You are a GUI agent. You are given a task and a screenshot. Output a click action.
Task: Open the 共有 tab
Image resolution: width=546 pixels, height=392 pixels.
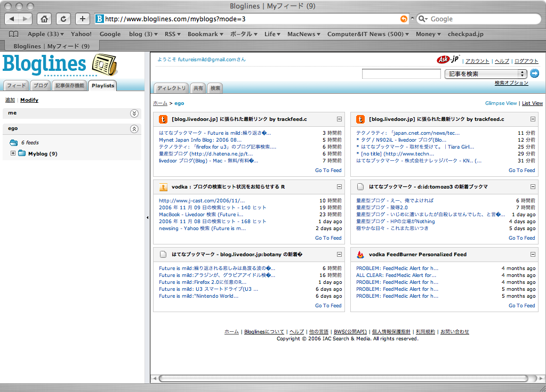[198, 88]
